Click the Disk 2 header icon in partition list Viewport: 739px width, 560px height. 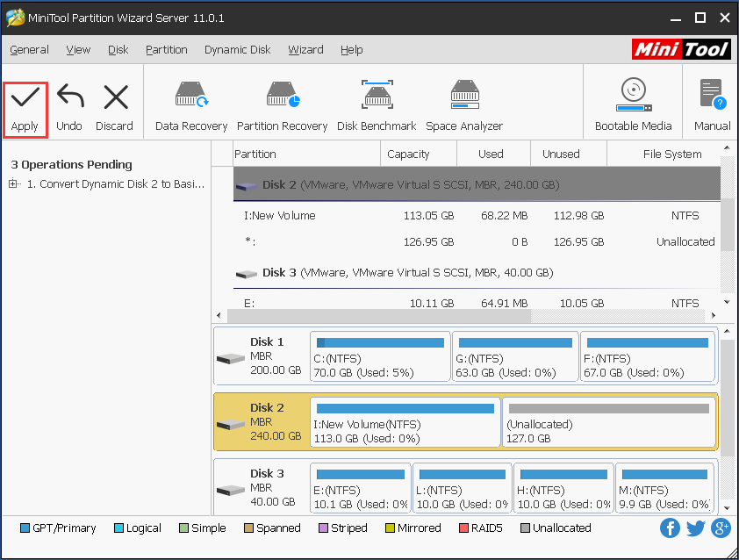(x=246, y=186)
